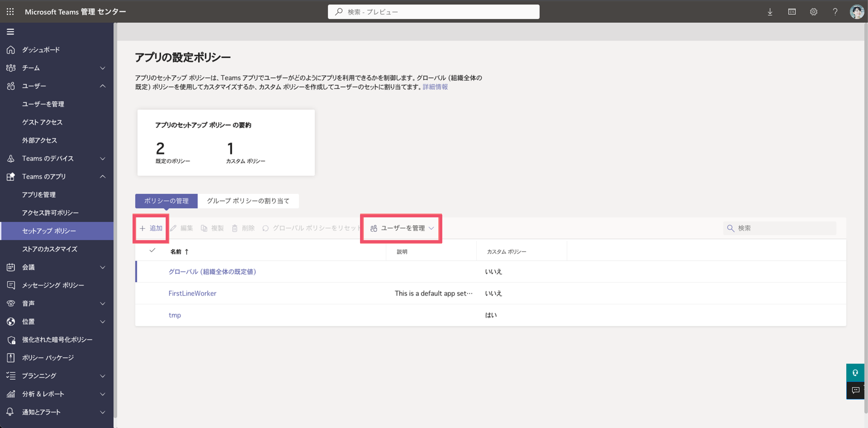Open the feedback chat icon
Screen dimensions: 868x428
855,390
